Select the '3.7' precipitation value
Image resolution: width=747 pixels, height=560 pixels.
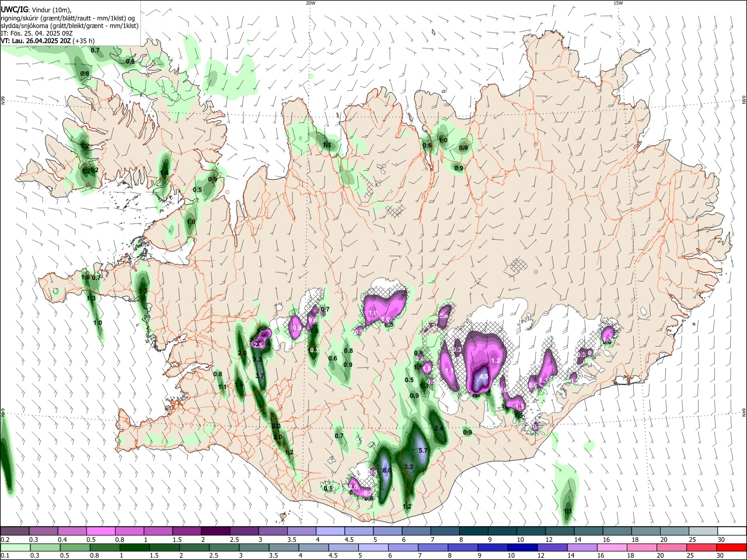[x=260, y=376]
